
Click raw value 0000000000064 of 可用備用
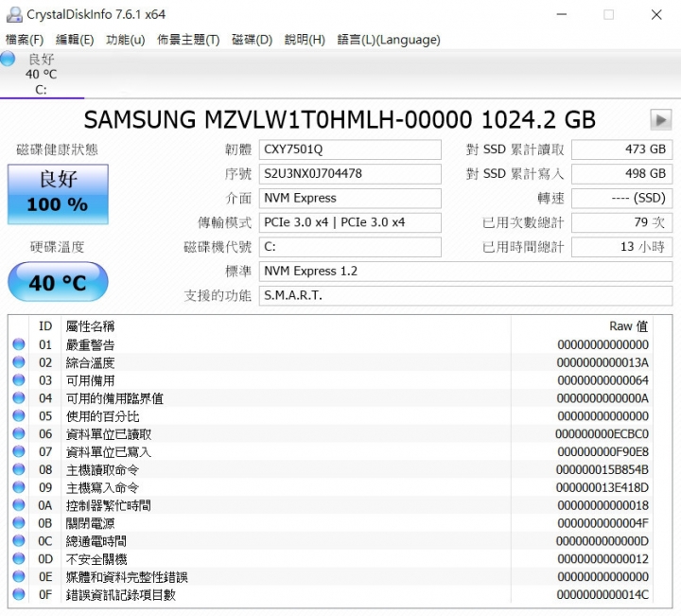pyautogui.click(x=602, y=380)
